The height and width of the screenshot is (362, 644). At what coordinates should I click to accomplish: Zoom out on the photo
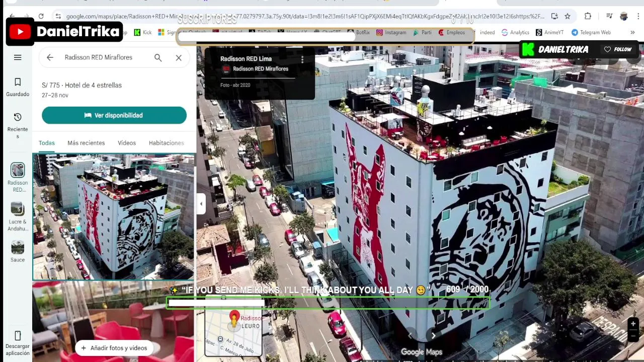pos(633,335)
